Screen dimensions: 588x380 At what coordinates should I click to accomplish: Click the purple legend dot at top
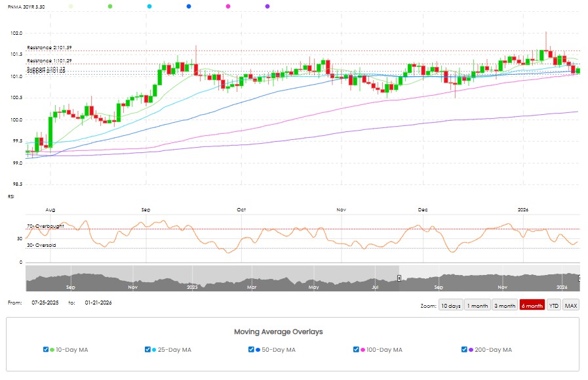pos(267,6)
